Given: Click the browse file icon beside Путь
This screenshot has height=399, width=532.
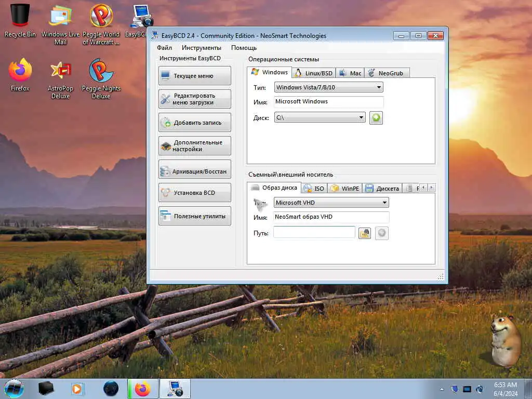Looking at the screenshot, I should pos(365,233).
